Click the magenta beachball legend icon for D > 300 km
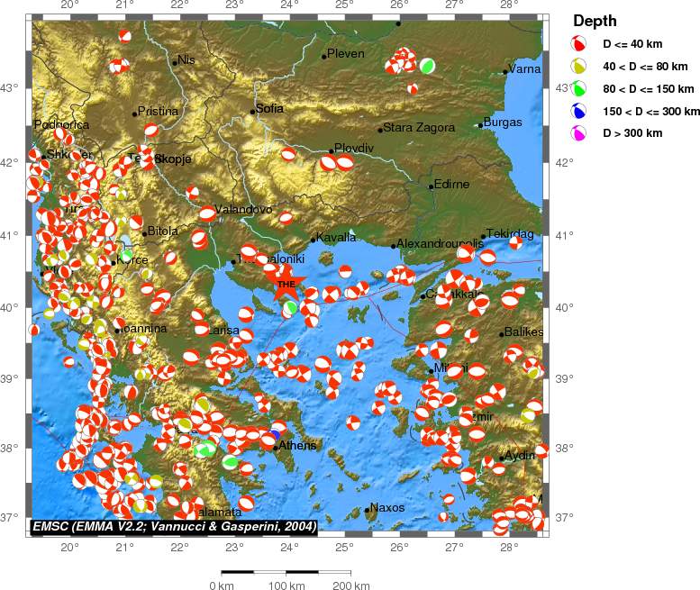This screenshot has width=700, height=590. coord(578,133)
